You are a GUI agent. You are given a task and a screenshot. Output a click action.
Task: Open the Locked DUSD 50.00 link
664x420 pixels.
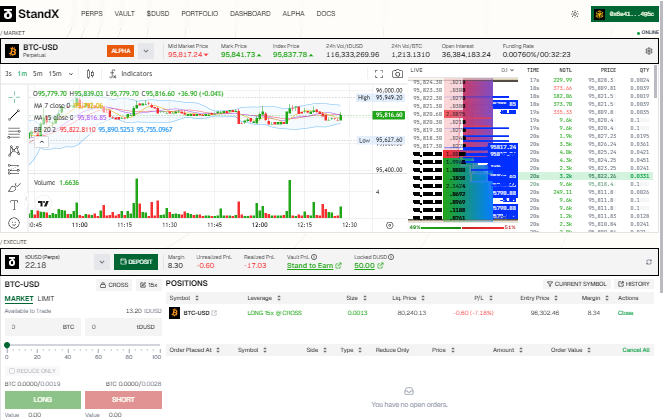(368, 265)
